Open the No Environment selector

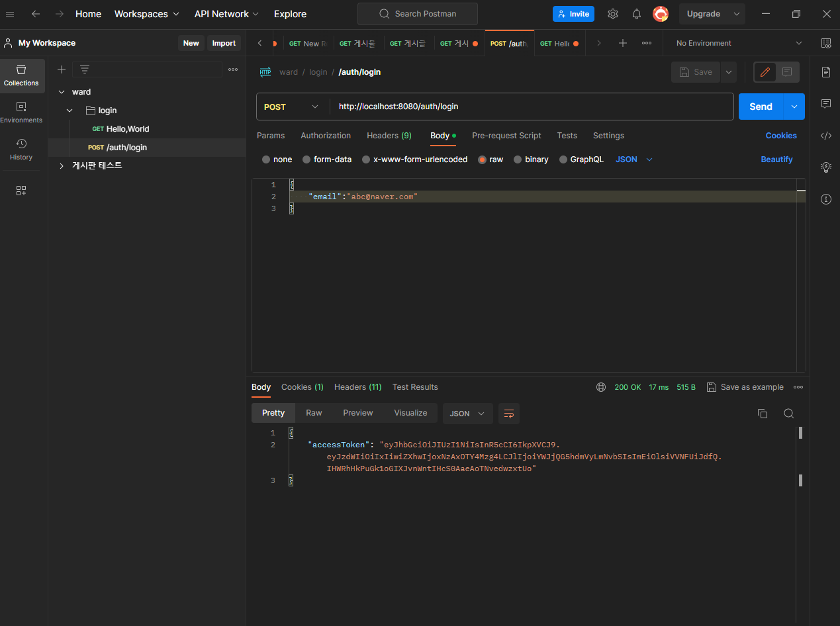click(739, 43)
